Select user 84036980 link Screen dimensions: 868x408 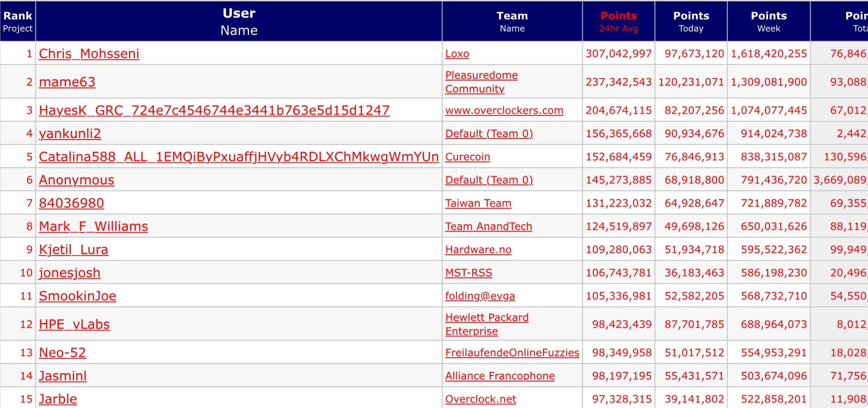71,203
